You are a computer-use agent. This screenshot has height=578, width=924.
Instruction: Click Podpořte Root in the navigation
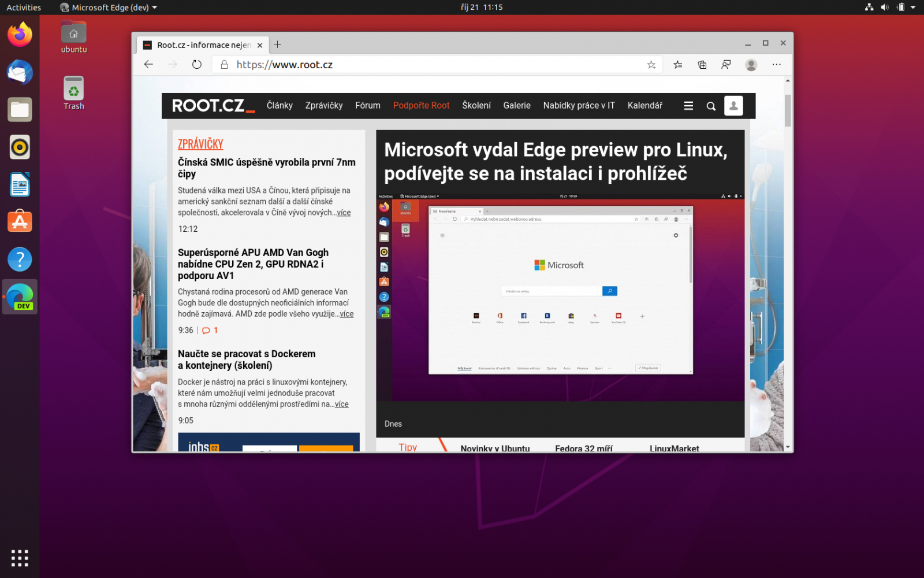point(421,105)
